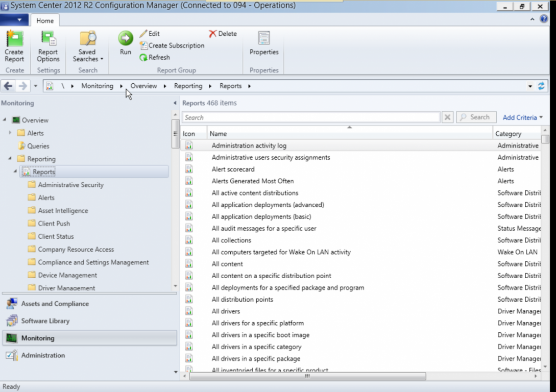Click the Search button

point(476,117)
